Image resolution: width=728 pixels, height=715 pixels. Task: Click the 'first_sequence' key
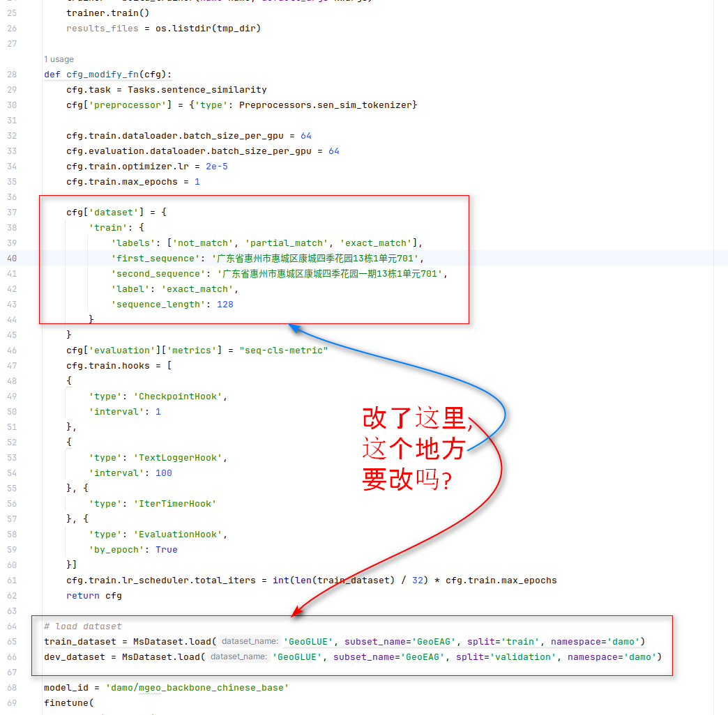[155, 258]
